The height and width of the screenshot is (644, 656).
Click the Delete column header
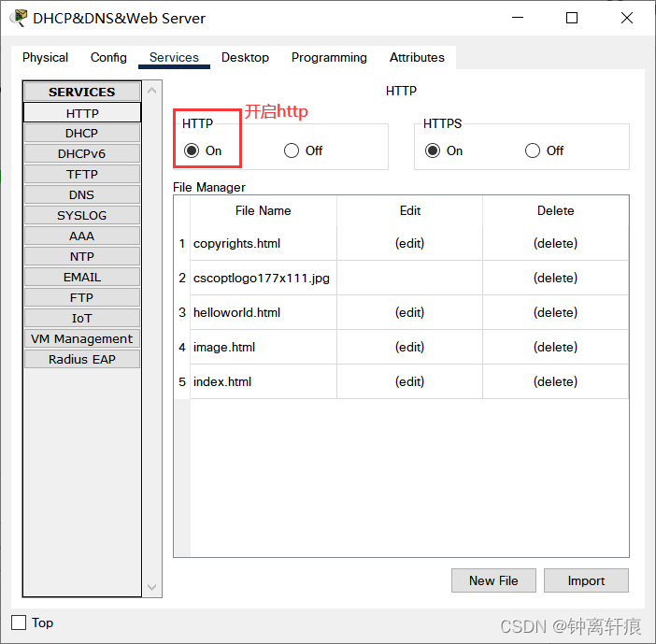click(555, 210)
